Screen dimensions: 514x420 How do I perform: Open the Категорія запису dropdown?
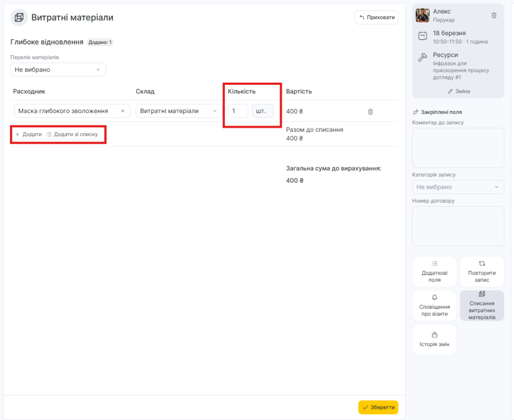(458, 187)
